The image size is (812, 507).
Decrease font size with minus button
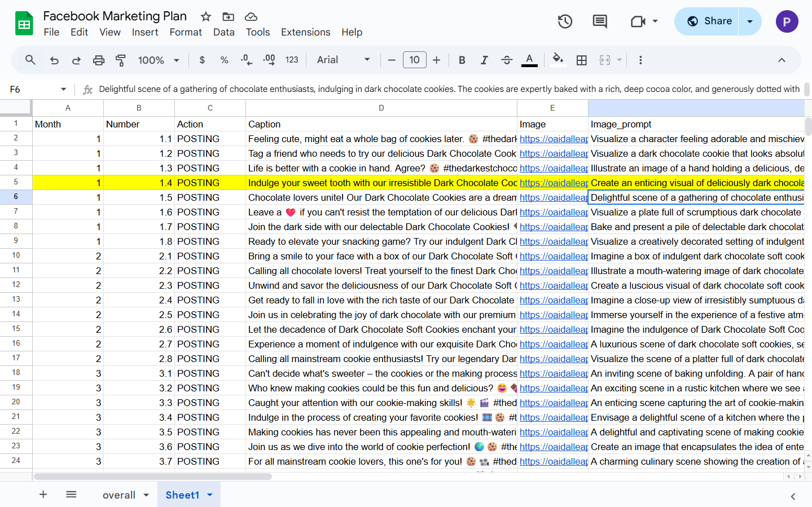point(392,60)
